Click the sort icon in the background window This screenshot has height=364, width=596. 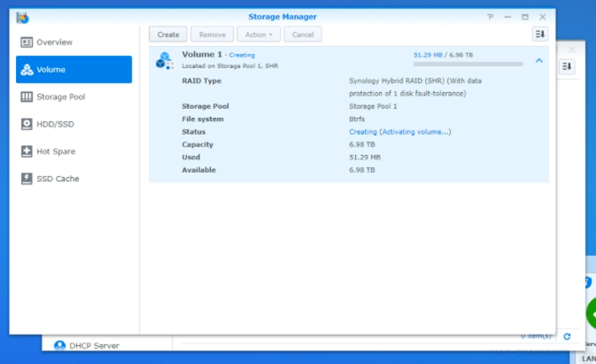[x=567, y=66]
